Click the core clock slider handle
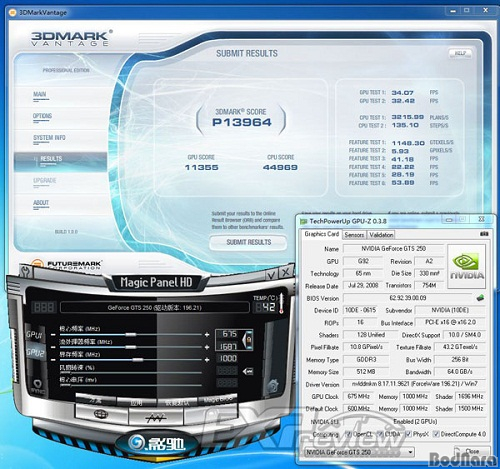This screenshot has height=469, width=500. [x=130, y=334]
